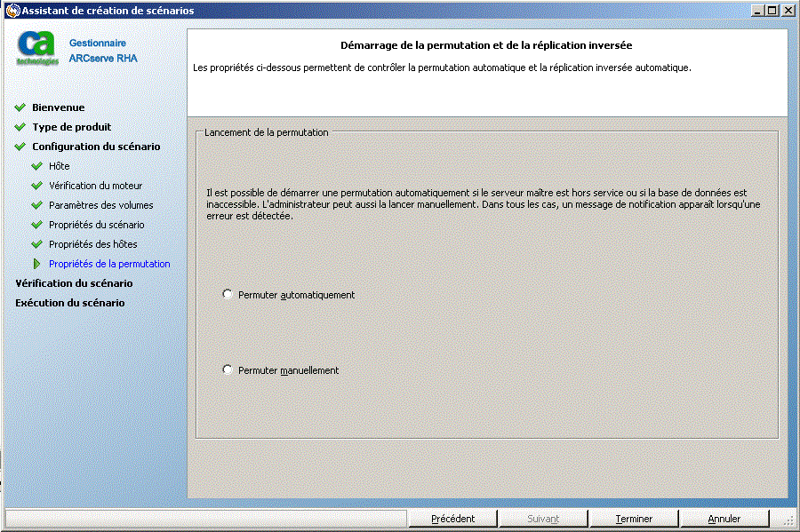Click the green arrow beside Propriétés de la permutation
The image size is (800, 532).
pos(36,264)
